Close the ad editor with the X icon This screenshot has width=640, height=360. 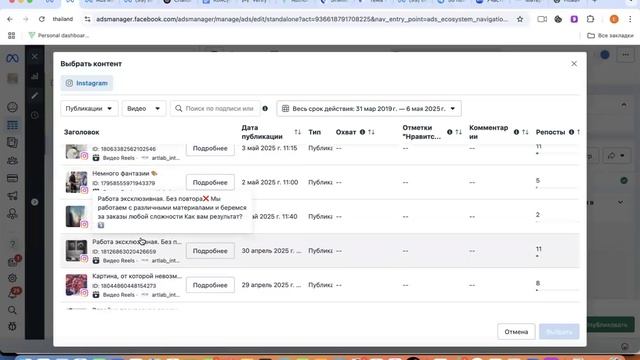coord(35,57)
